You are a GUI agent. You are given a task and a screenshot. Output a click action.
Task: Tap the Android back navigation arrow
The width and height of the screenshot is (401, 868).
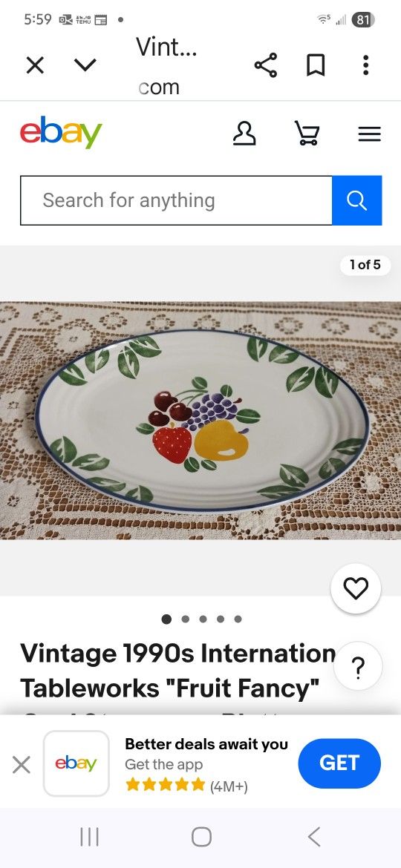click(313, 837)
